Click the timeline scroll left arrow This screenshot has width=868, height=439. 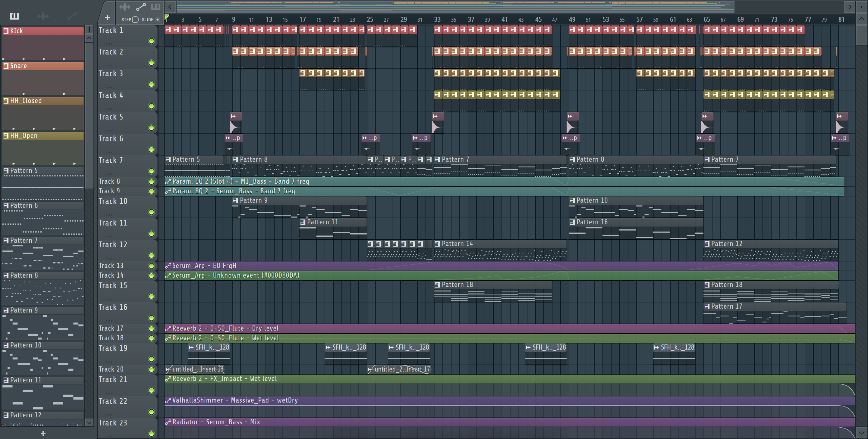pos(170,7)
